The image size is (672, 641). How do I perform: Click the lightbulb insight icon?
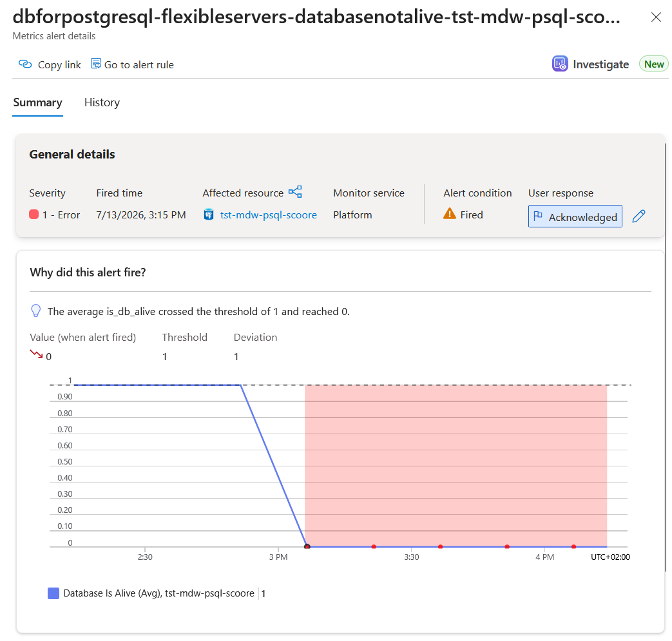tap(36, 311)
